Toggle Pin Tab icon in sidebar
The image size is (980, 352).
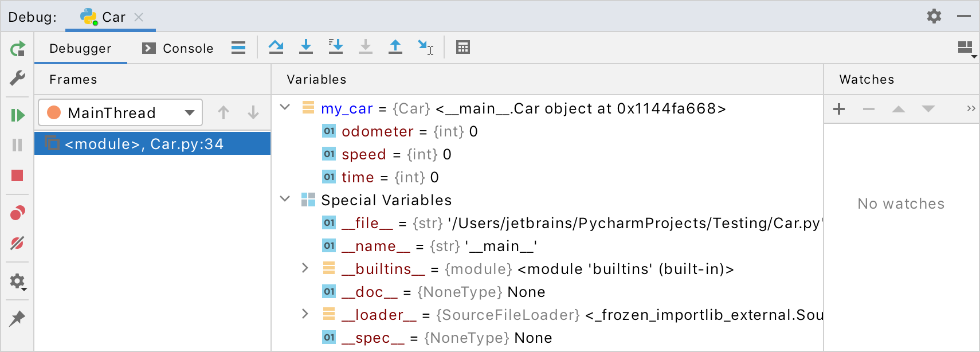17,318
